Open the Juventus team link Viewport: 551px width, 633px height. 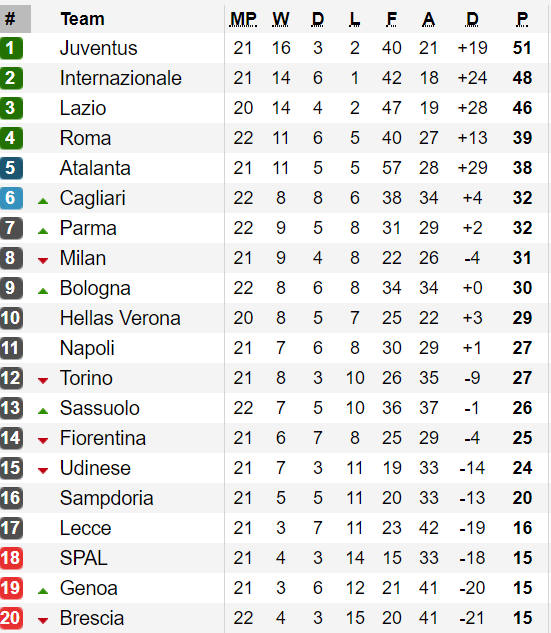click(98, 48)
